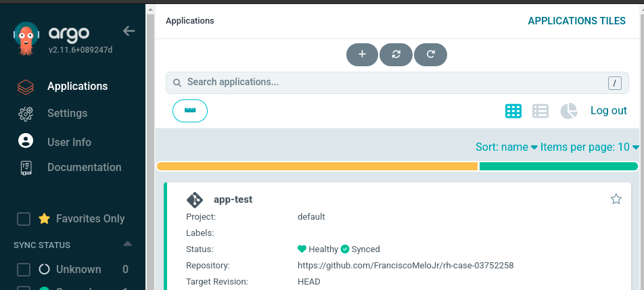
Task: Check the Unknown sync status filter
Action: tap(24, 270)
